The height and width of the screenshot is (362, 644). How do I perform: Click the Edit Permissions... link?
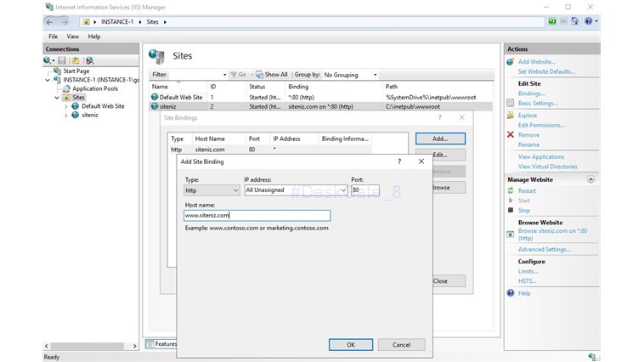coord(541,125)
